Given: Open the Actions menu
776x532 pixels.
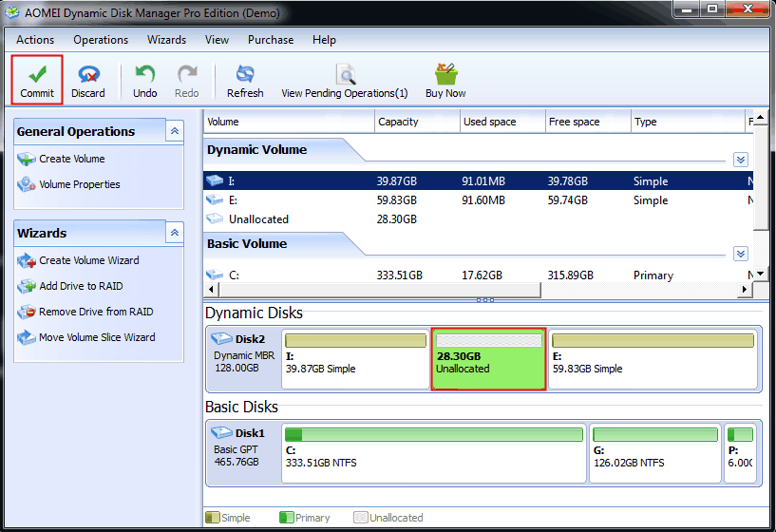Looking at the screenshot, I should [35, 40].
